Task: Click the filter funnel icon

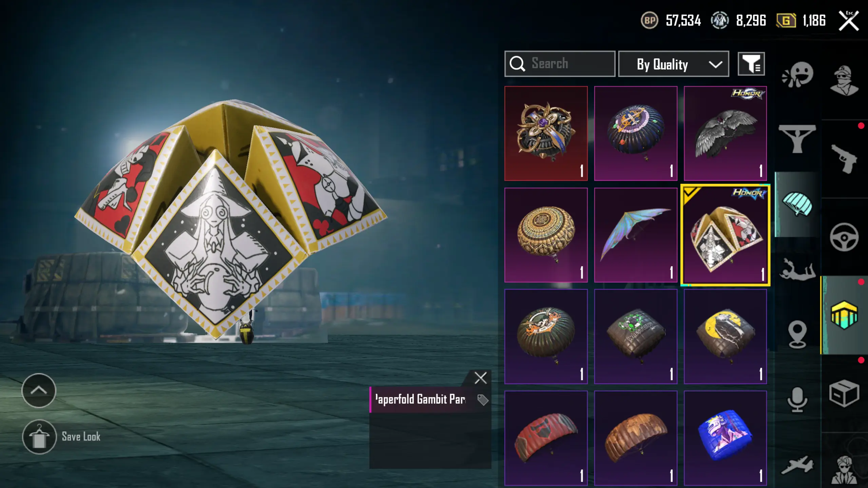Action: tap(751, 64)
